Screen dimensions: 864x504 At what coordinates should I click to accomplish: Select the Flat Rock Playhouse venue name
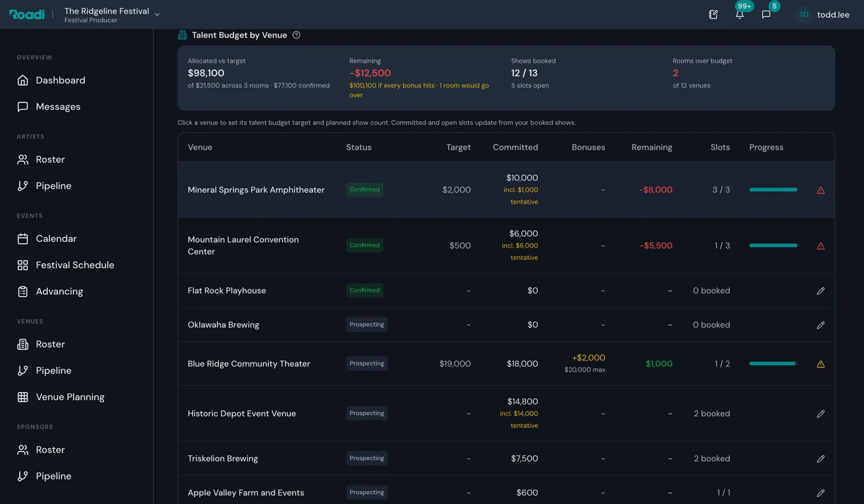pos(227,291)
